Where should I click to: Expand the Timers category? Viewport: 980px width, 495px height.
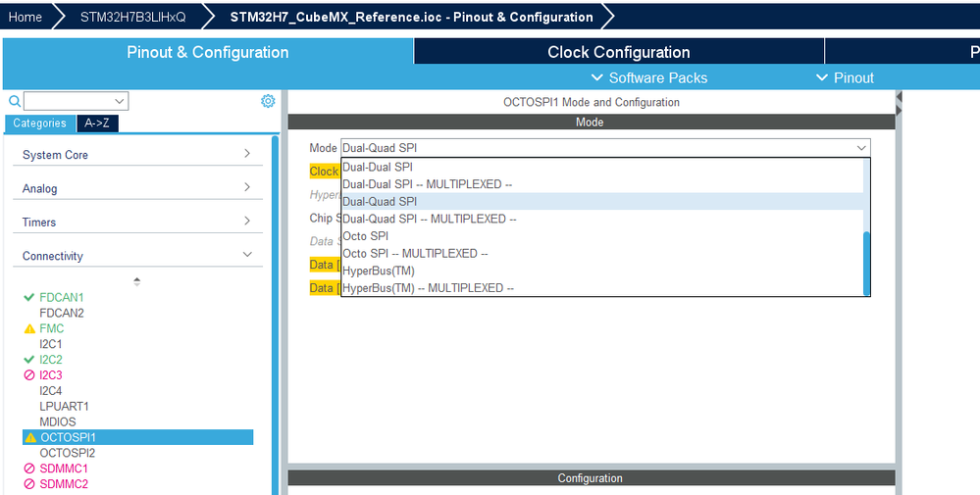pyautogui.click(x=137, y=223)
